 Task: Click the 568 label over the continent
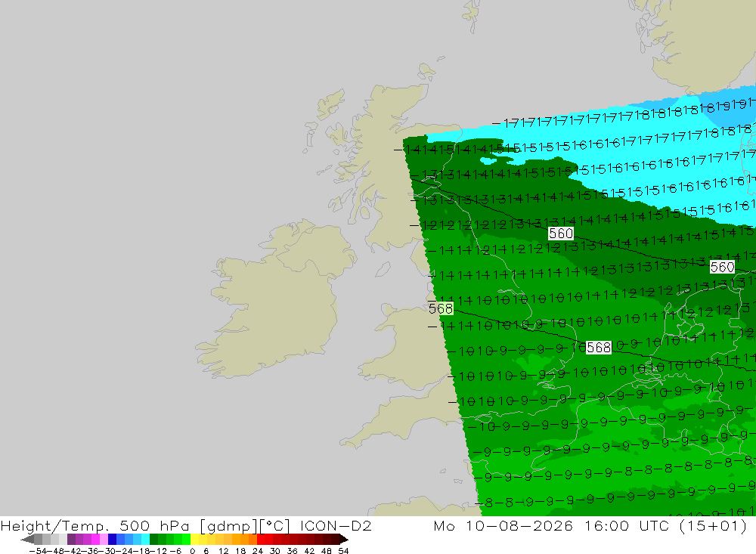(598, 347)
